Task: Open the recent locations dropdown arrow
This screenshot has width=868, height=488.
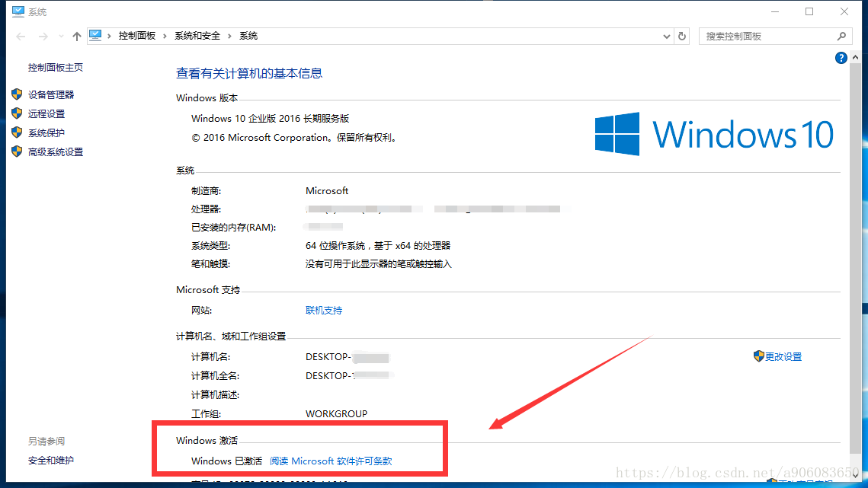Action: point(61,37)
